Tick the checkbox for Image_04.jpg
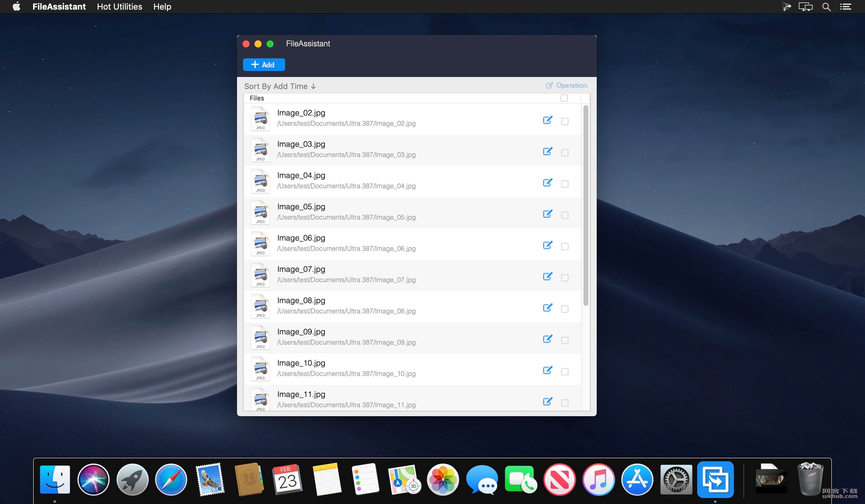 tap(565, 184)
